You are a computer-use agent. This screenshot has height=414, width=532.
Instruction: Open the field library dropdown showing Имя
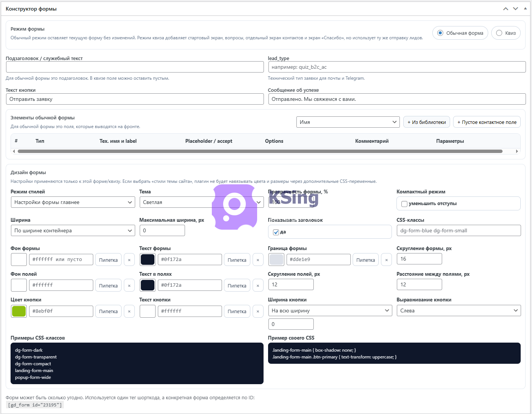click(x=348, y=122)
